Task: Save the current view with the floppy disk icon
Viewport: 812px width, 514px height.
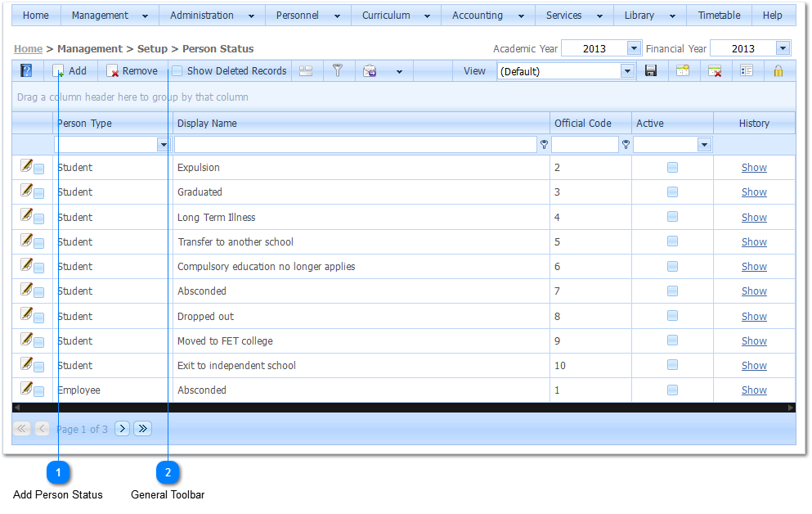Action: click(x=651, y=70)
